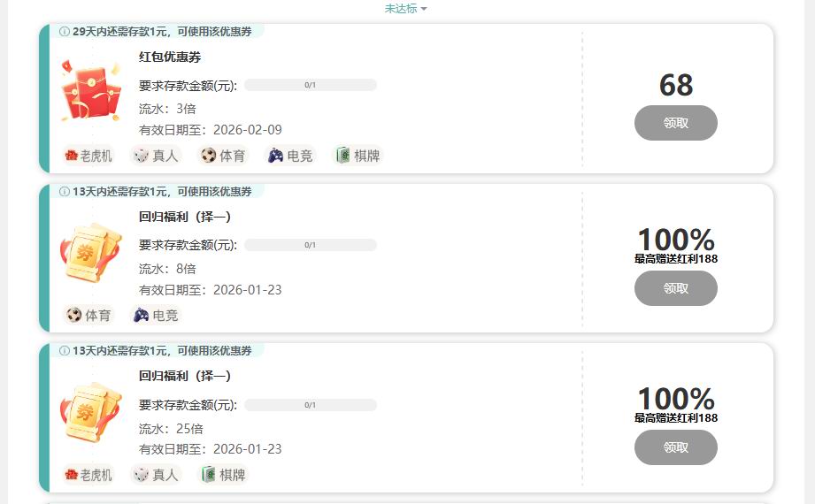Image resolution: width=815 pixels, height=504 pixels.
Task: Click deposit progress bar on 25倍 coupon
Action: [x=311, y=405]
